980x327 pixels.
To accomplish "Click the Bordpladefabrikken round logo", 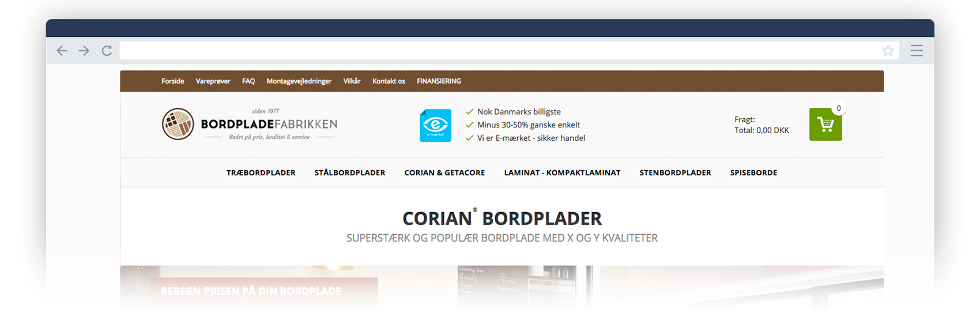I will pyautogui.click(x=178, y=124).
